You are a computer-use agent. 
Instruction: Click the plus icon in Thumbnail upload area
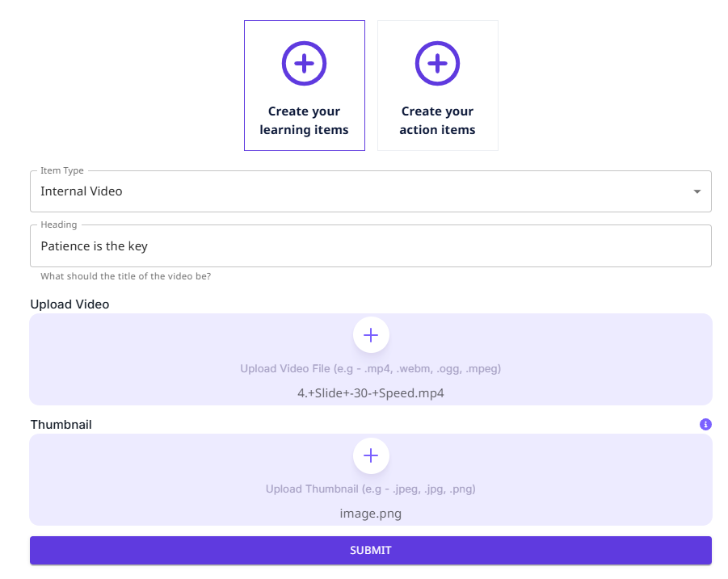[371, 455]
